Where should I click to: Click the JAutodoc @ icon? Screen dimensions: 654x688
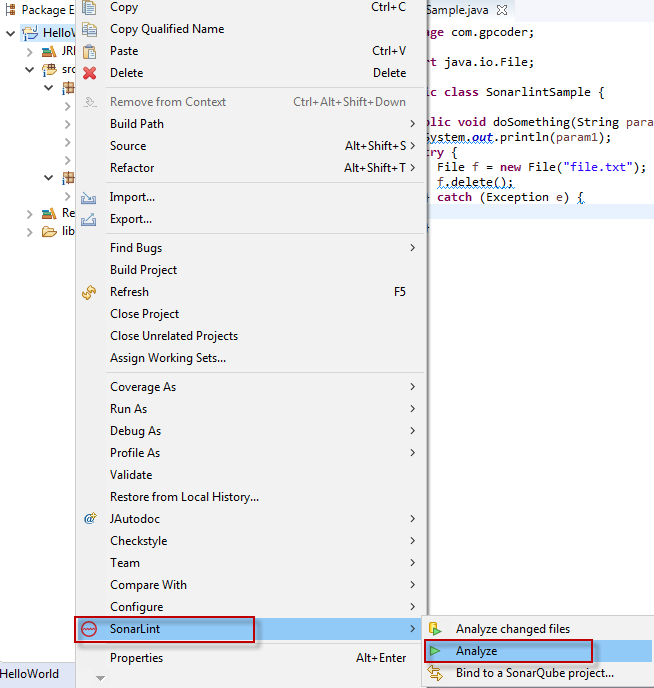pyautogui.click(x=90, y=519)
